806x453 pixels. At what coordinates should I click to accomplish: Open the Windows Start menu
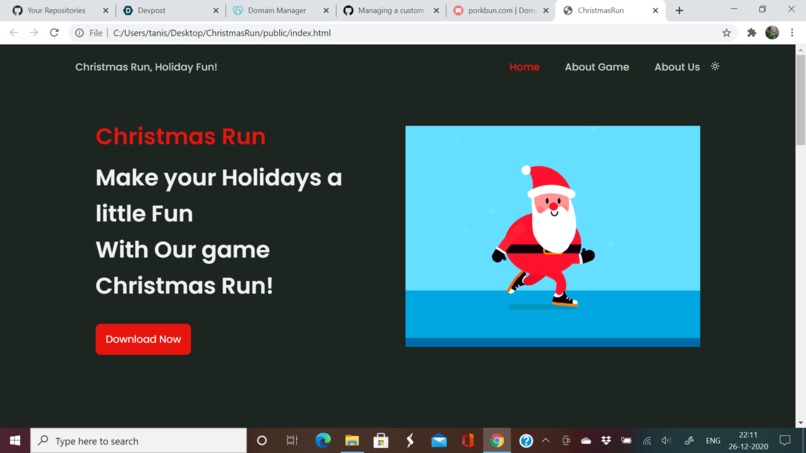pos(15,441)
